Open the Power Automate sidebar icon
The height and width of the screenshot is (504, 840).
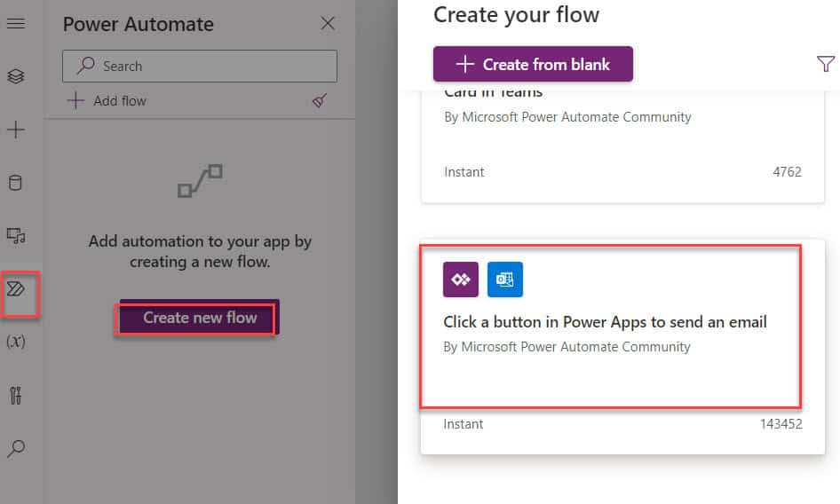(x=15, y=289)
